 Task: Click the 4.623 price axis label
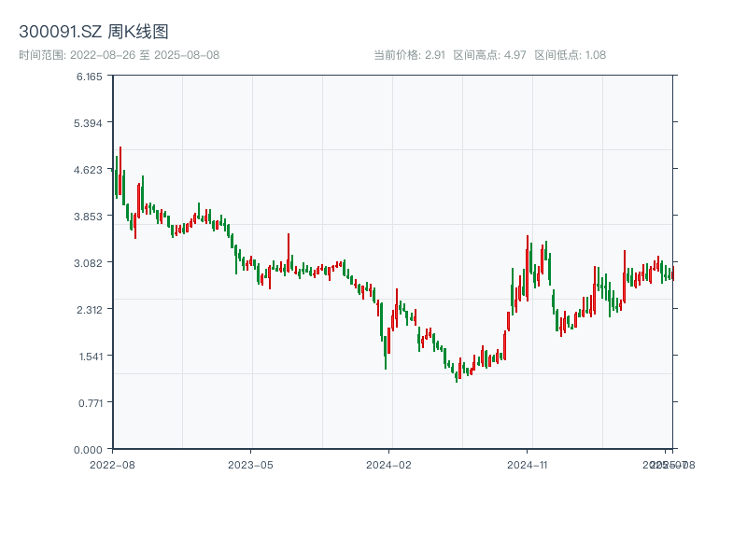pos(89,170)
